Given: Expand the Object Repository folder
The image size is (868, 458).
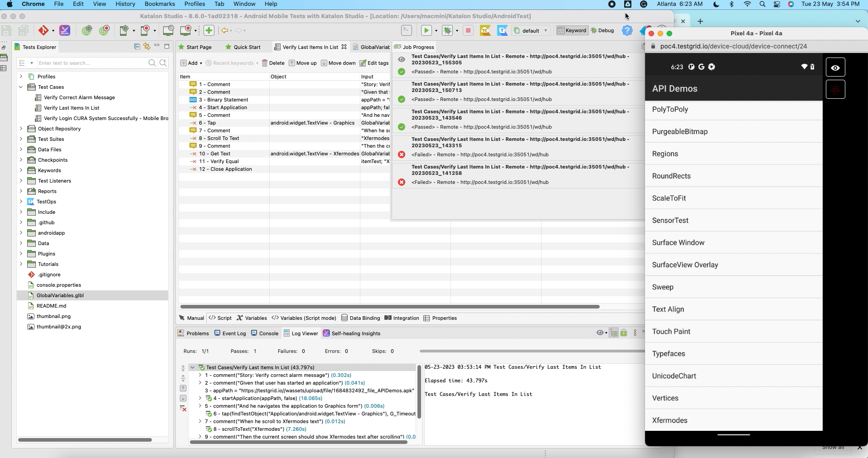Looking at the screenshot, I should point(21,129).
